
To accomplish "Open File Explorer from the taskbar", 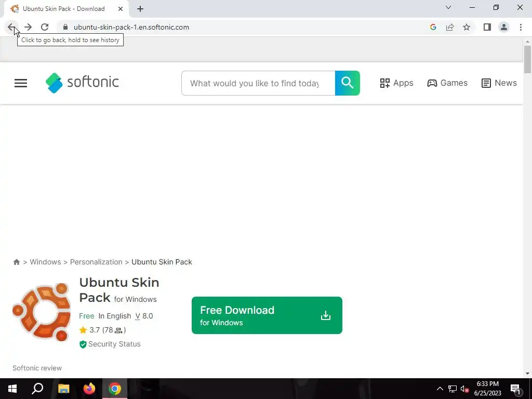I will (x=63, y=389).
